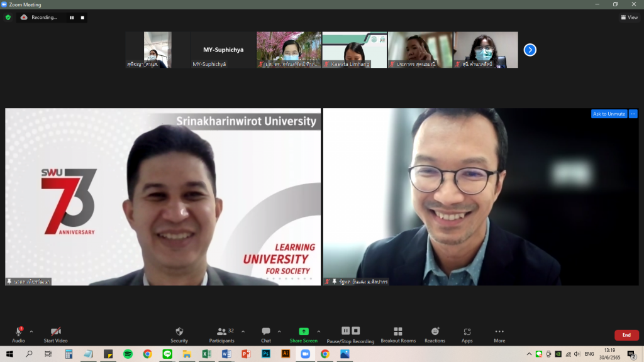The width and height of the screenshot is (644, 362).
Task: Select the thumbnail of participant making a peace sign
Action: click(x=420, y=50)
